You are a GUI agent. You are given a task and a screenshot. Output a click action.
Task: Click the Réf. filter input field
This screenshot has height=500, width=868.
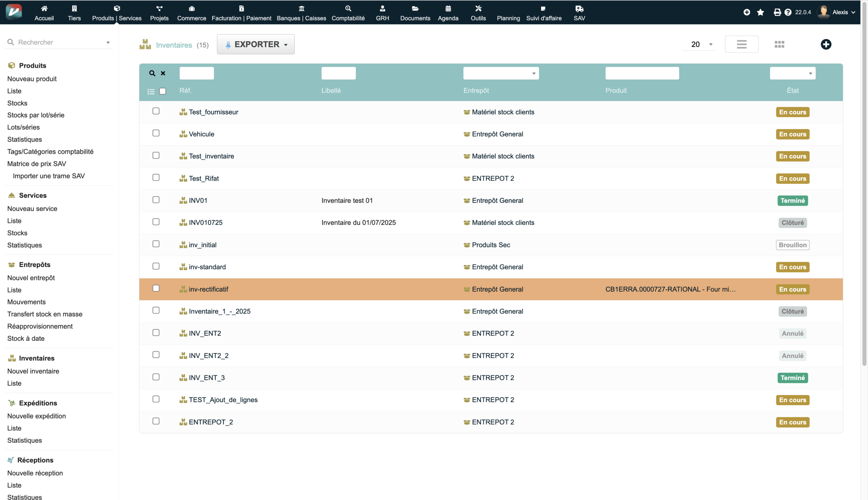[x=197, y=73]
